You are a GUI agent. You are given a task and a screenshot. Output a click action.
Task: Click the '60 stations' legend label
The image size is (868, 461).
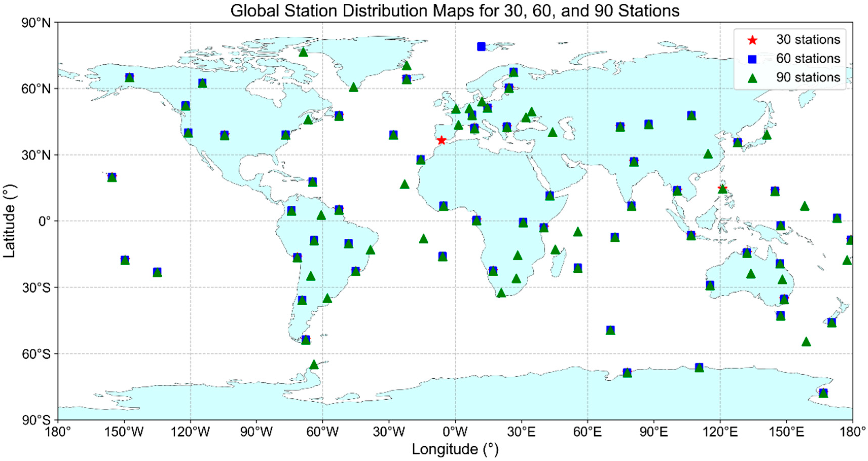808,59
